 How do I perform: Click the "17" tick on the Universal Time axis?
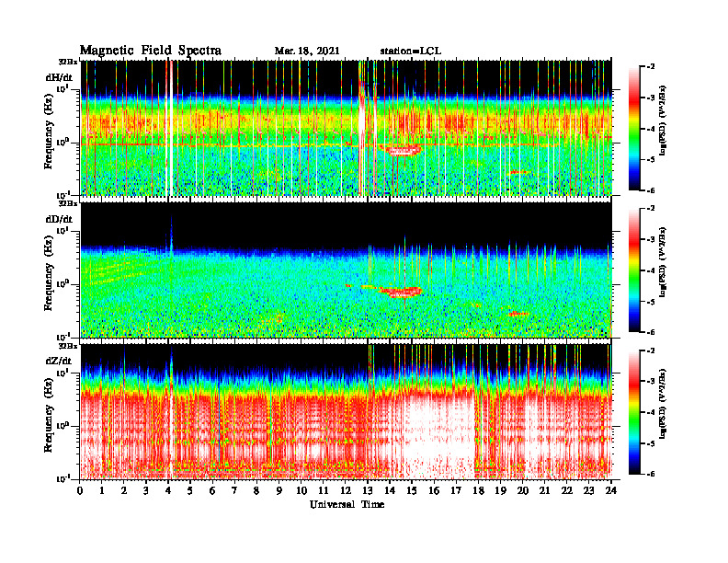coord(456,491)
